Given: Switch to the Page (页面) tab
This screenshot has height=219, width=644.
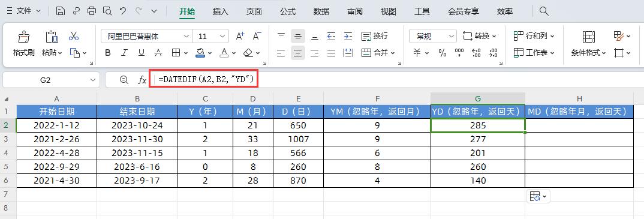Looking at the screenshot, I should [x=254, y=11].
